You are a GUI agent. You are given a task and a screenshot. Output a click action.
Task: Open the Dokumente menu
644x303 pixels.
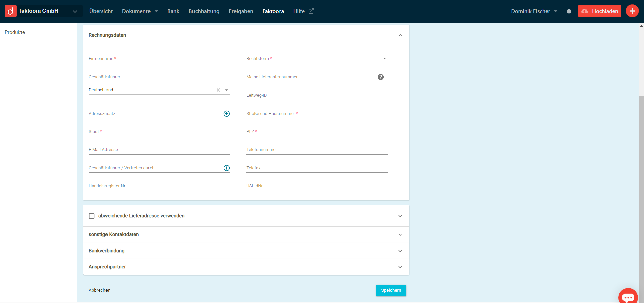(139, 11)
